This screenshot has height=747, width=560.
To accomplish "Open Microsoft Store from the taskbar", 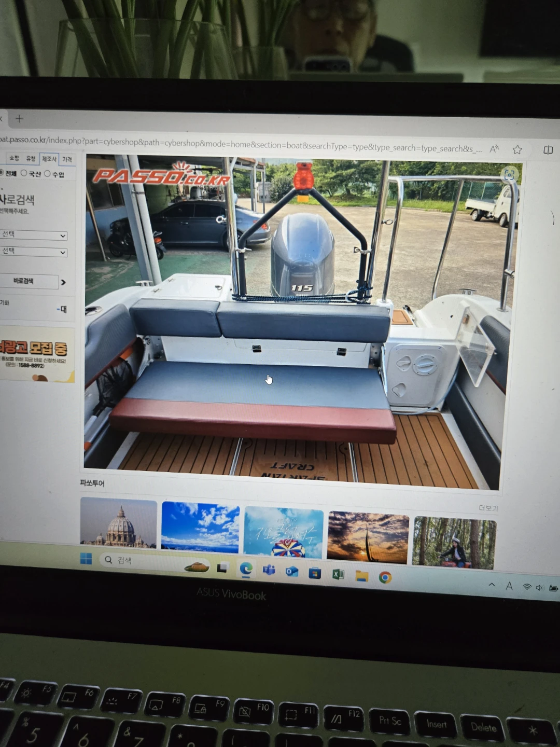I will tap(315, 573).
